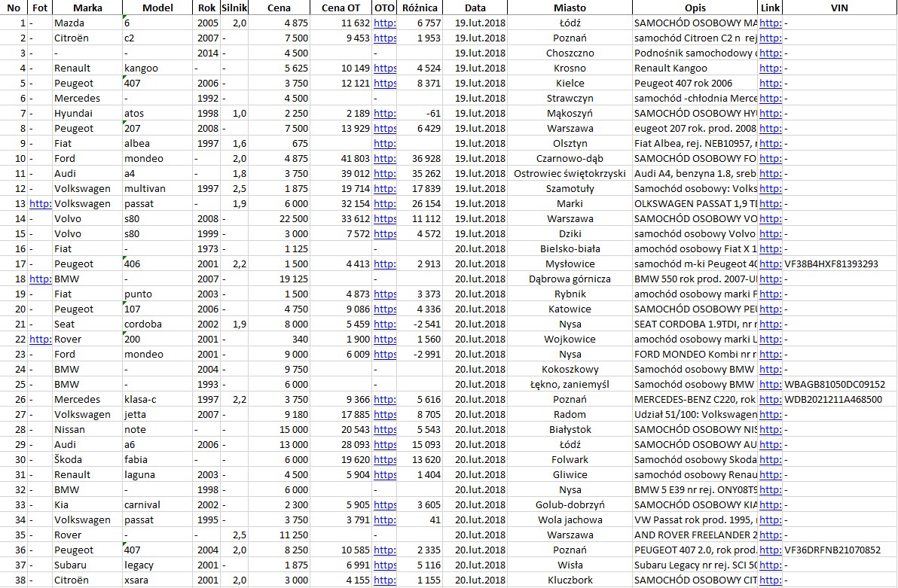Open the Fot link in row 13
Screen dimensions: 898x588
click(40, 203)
